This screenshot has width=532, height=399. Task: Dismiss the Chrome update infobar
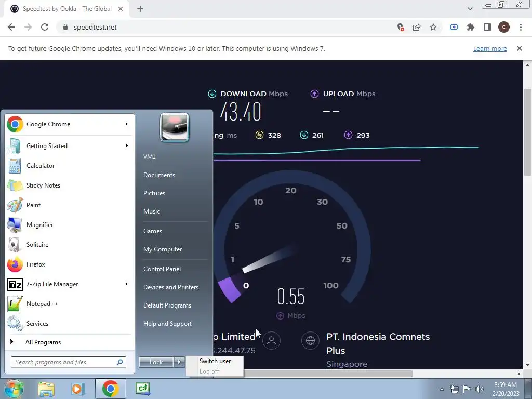click(x=520, y=48)
